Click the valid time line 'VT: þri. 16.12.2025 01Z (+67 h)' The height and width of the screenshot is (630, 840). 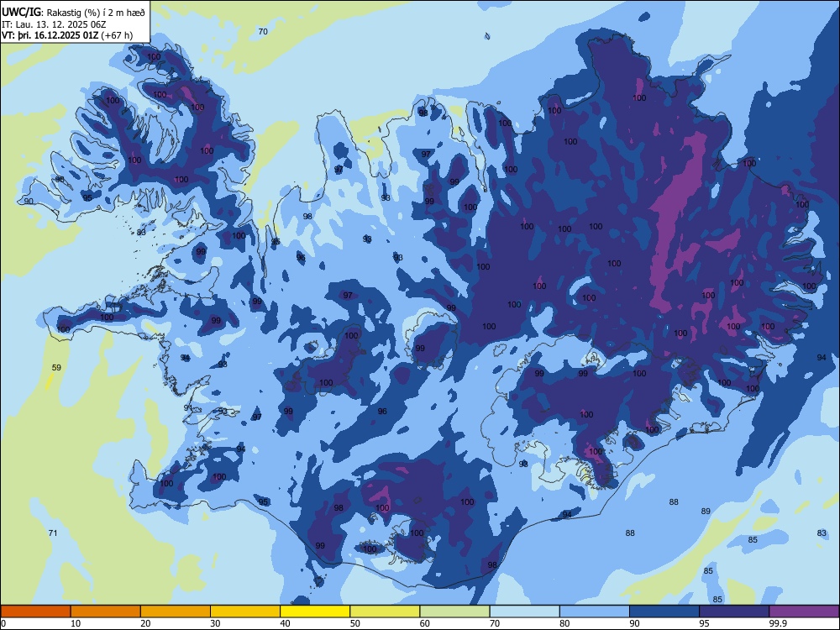[x=67, y=35]
